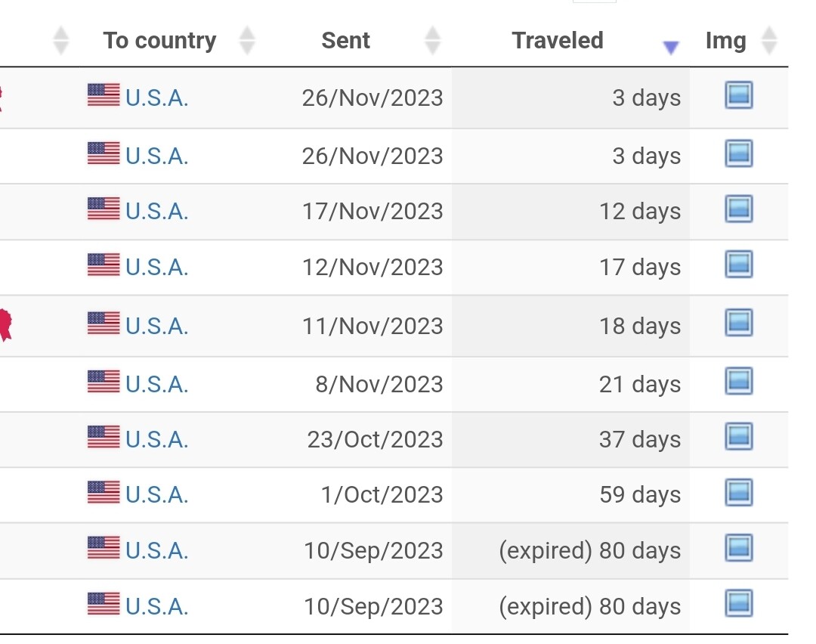Click the To country column header

tap(159, 41)
